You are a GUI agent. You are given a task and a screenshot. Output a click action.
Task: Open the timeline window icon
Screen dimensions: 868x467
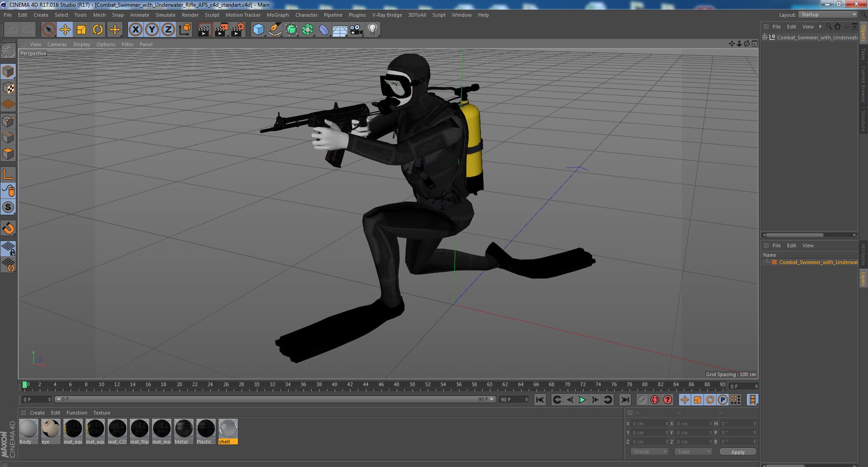[x=752, y=400]
